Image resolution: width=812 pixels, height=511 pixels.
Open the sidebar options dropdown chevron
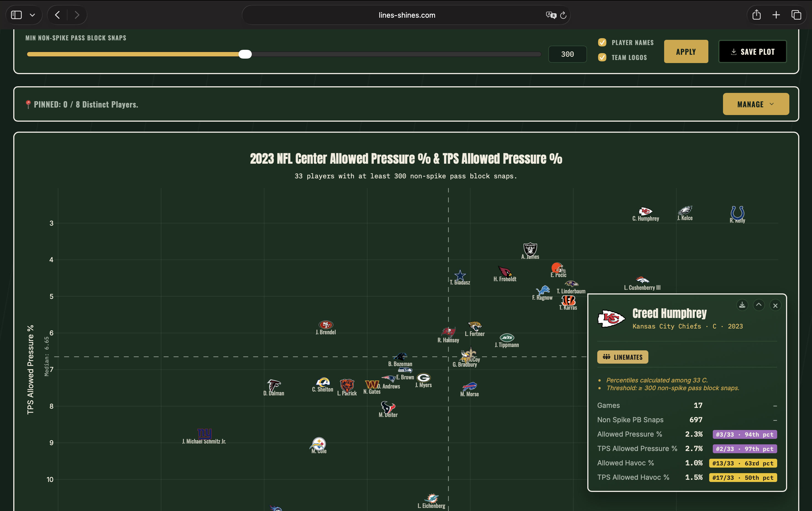[x=32, y=15]
